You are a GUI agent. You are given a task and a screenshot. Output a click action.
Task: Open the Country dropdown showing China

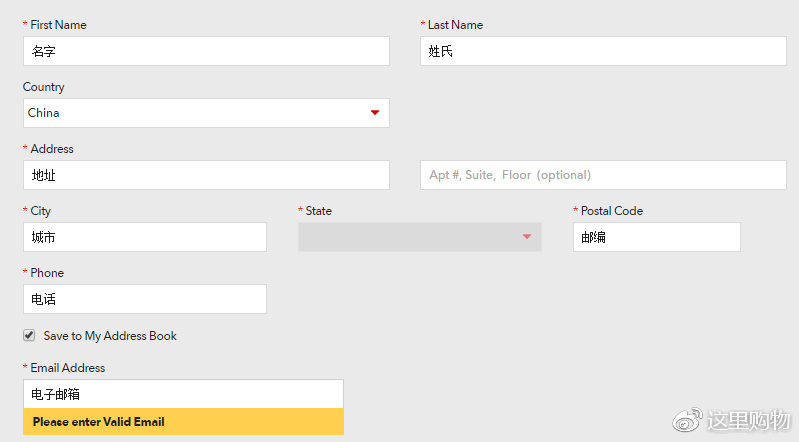(x=206, y=113)
